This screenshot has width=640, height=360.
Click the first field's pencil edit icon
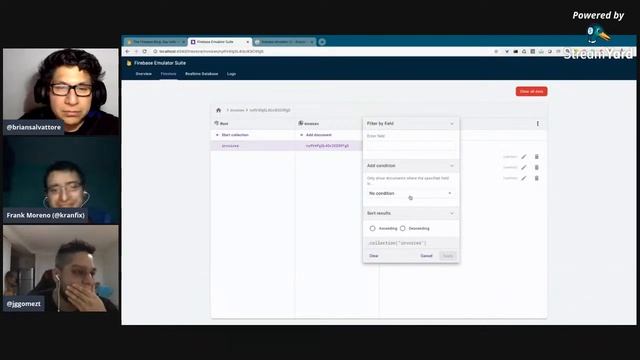(524, 157)
